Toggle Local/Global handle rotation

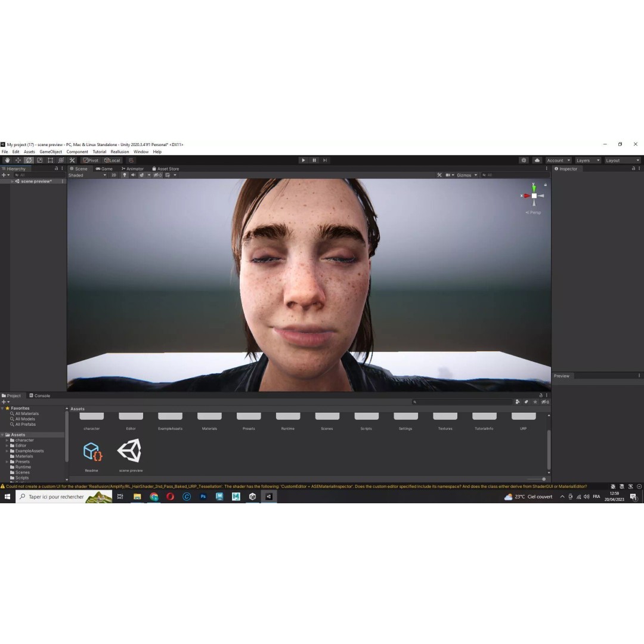click(x=112, y=160)
